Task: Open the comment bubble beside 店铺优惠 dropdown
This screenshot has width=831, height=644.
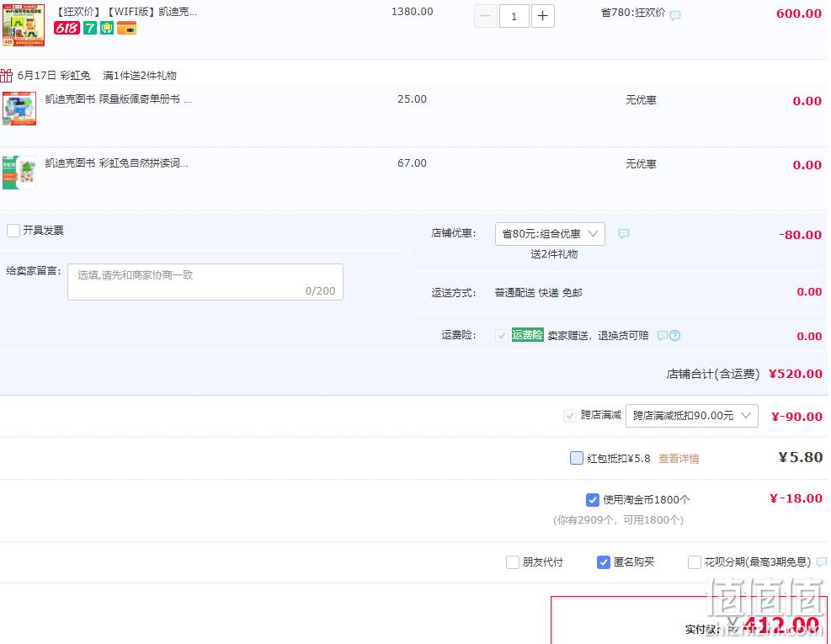Action: (x=624, y=233)
